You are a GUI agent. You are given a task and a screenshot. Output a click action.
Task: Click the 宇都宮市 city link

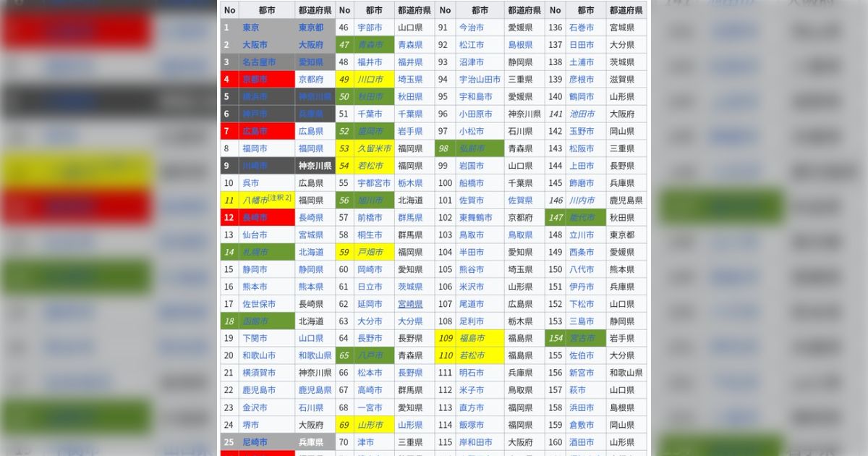(x=375, y=183)
